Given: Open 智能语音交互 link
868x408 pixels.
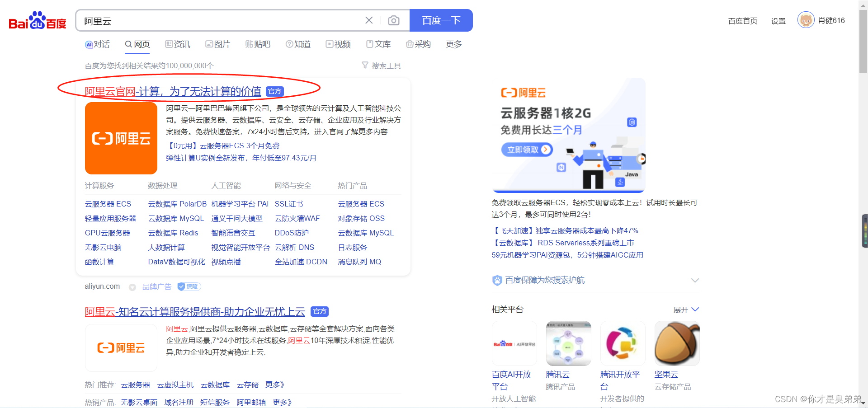Looking at the screenshot, I should click(x=233, y=233).
